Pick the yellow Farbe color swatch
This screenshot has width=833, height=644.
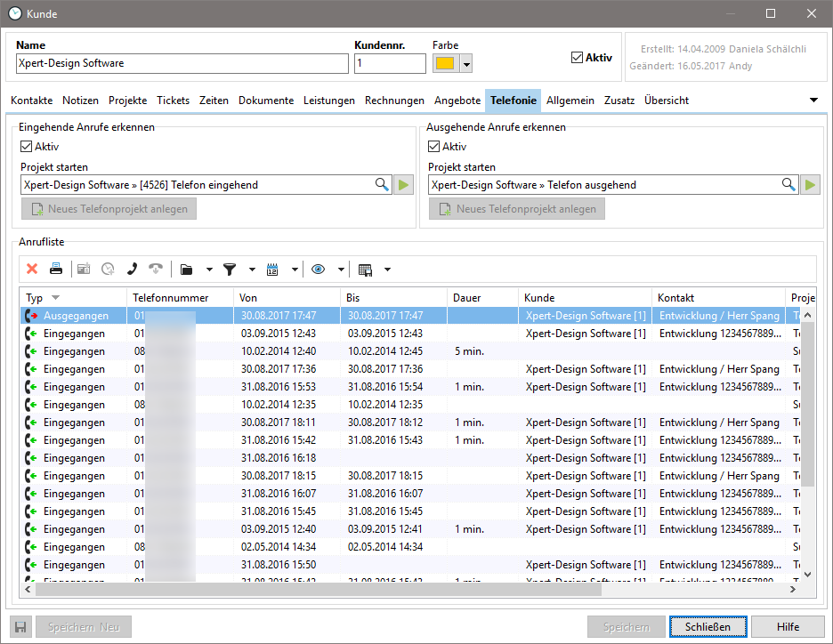pyautogui.click(x=445, y=64)
